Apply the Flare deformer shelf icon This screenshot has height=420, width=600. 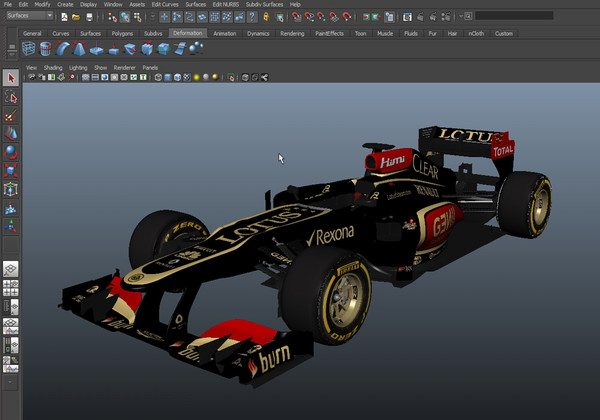click(79, 49)
